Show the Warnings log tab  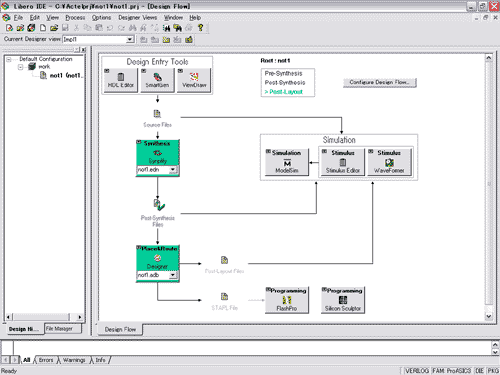[74, 360]
